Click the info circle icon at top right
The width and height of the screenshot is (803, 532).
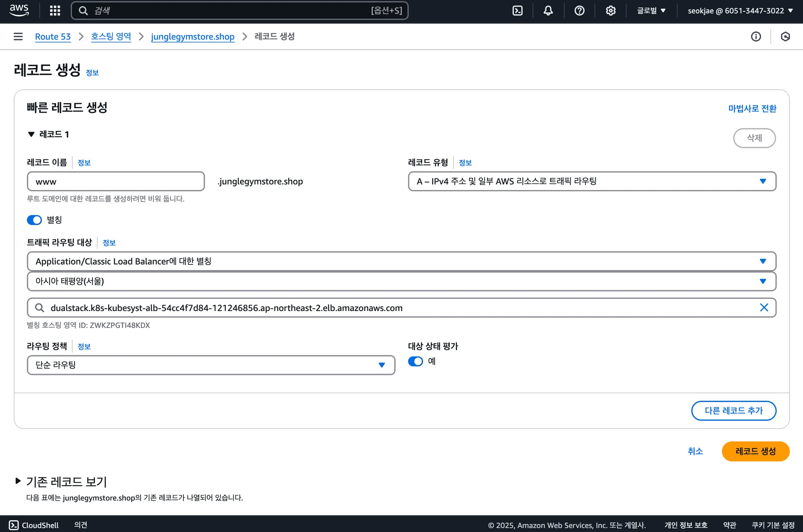[756, 36]
